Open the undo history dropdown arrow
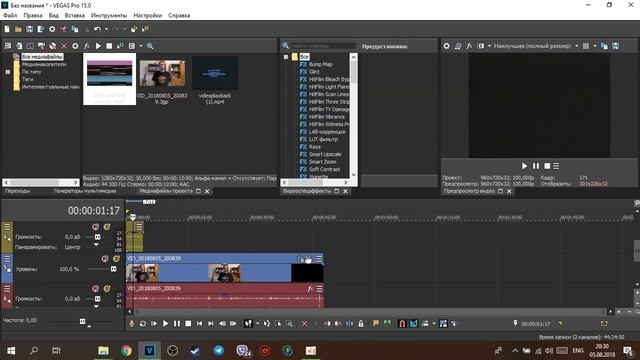640x360 pixels. [106, 29]
